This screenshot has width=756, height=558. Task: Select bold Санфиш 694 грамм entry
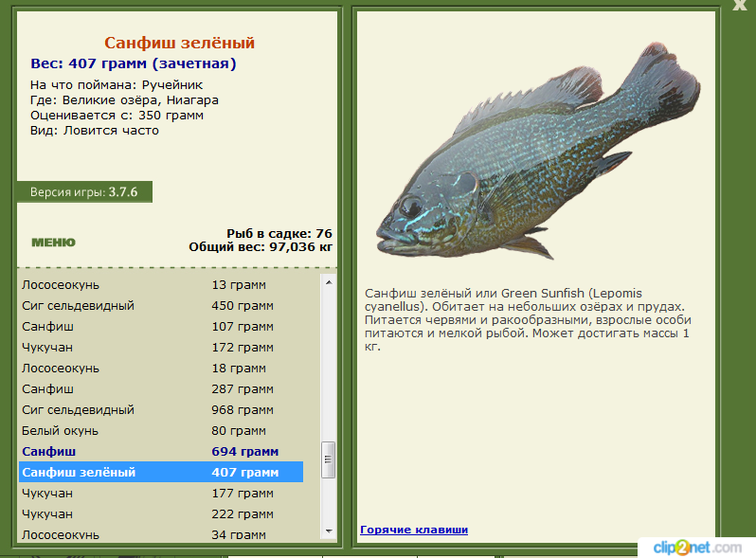point(161,451)
